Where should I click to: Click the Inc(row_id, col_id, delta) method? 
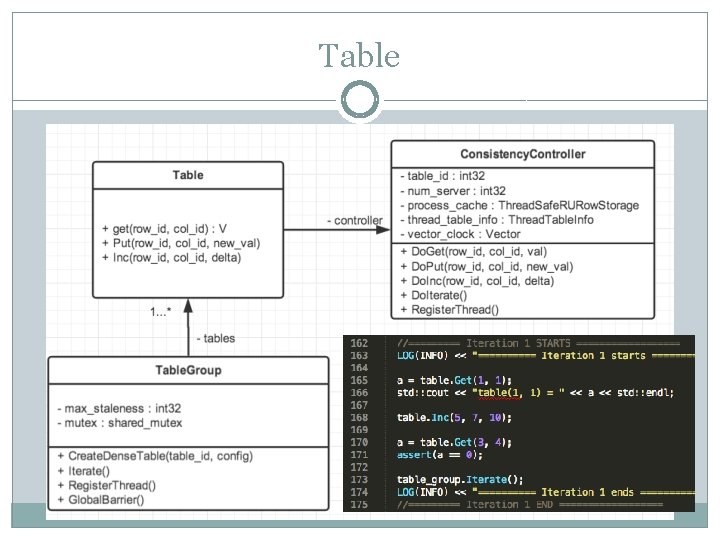click(171, 258)
